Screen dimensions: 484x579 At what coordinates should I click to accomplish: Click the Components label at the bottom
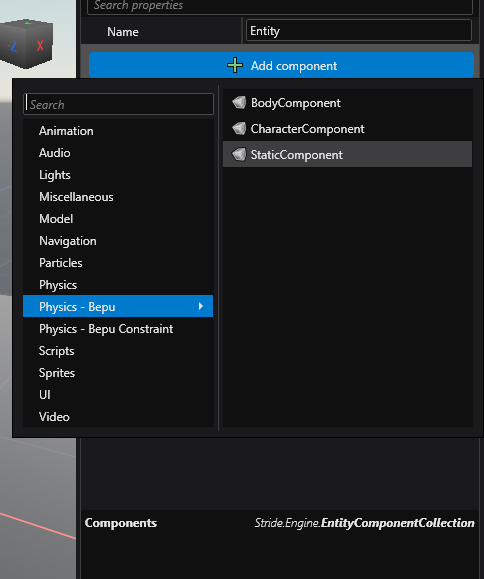(x=121, y=523)
